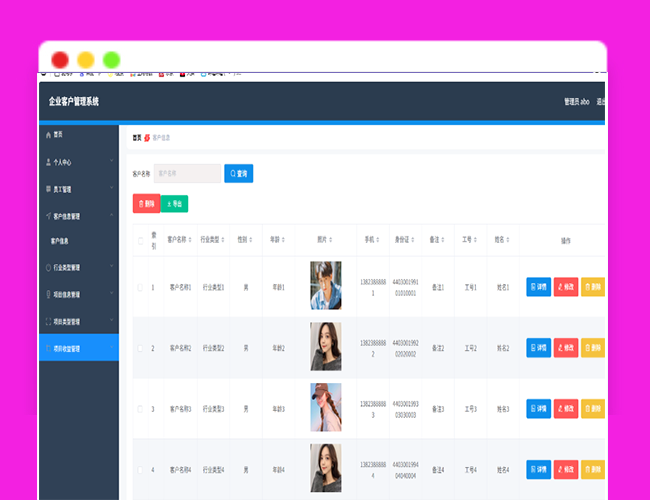Click the home icon in sidebar
The width and height of the screenshot is (650, 500).
point(49,135)
